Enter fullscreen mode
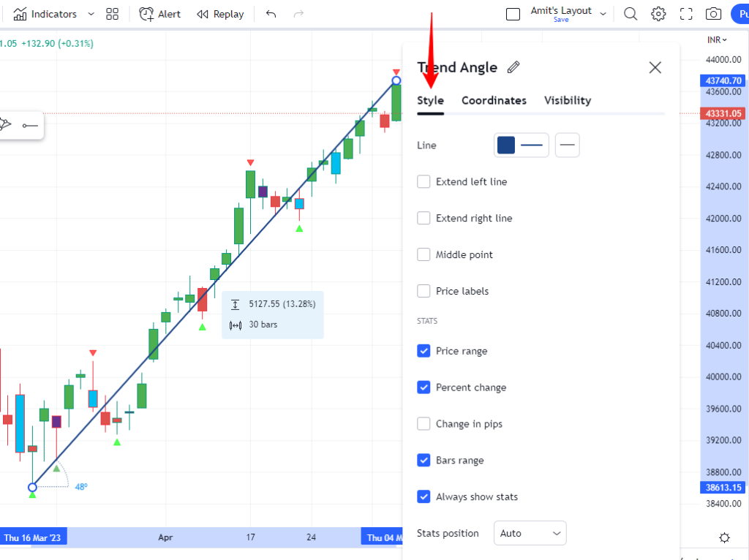This screenshot has width=749, height=560. (686, 13)
